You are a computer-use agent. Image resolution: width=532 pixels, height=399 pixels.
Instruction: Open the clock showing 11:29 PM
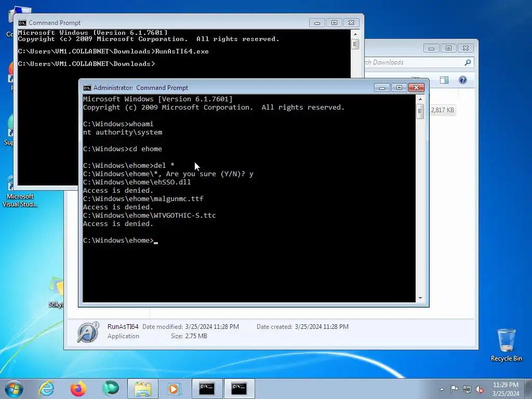coord(506,389)
